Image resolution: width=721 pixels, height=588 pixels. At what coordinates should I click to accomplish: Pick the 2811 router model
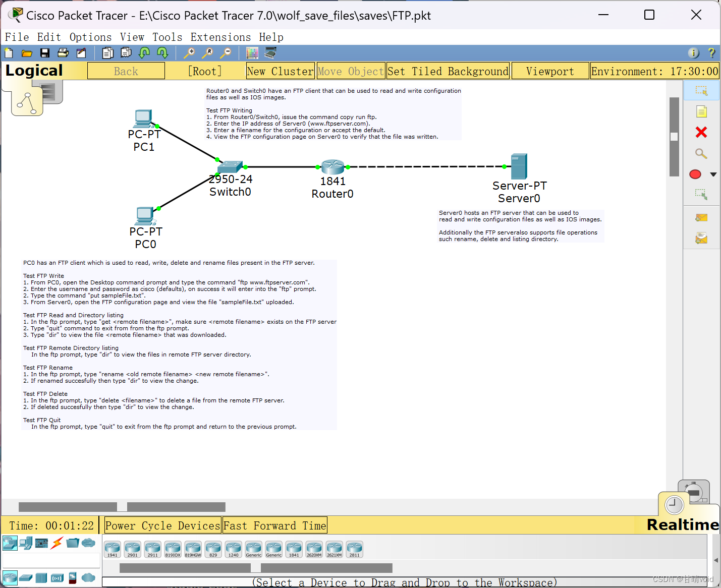point(354,550)
